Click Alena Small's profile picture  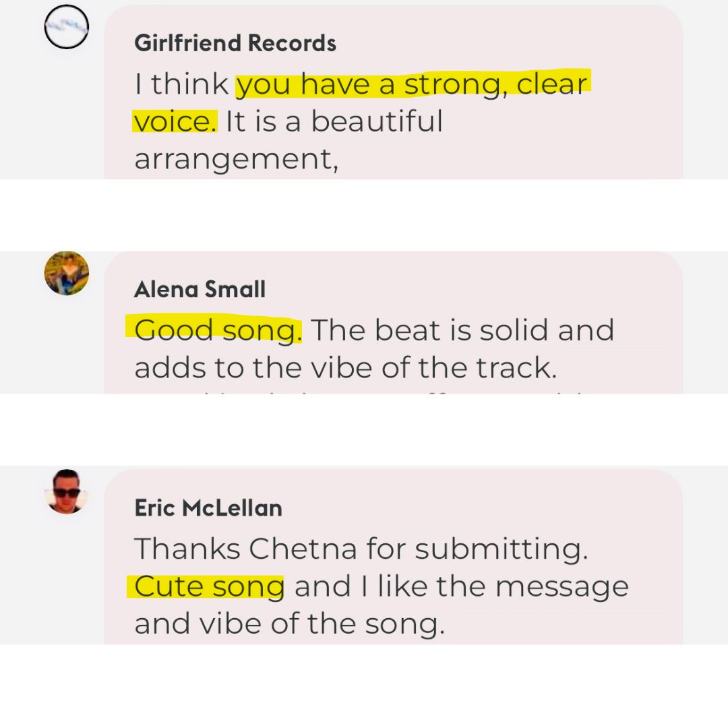pos(66,273)
